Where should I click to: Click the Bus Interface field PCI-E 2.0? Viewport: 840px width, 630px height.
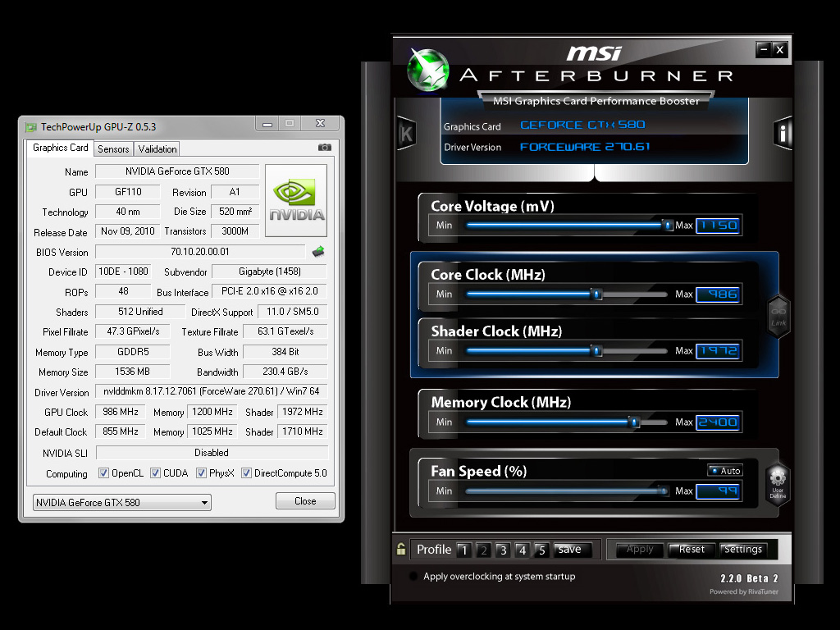pyautogui.click(x=269, y=291)
